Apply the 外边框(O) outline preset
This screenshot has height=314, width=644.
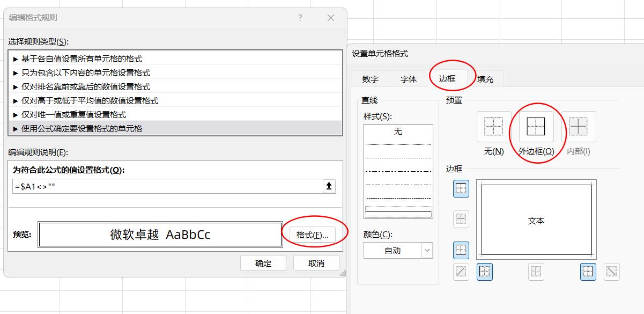[536, 127]
